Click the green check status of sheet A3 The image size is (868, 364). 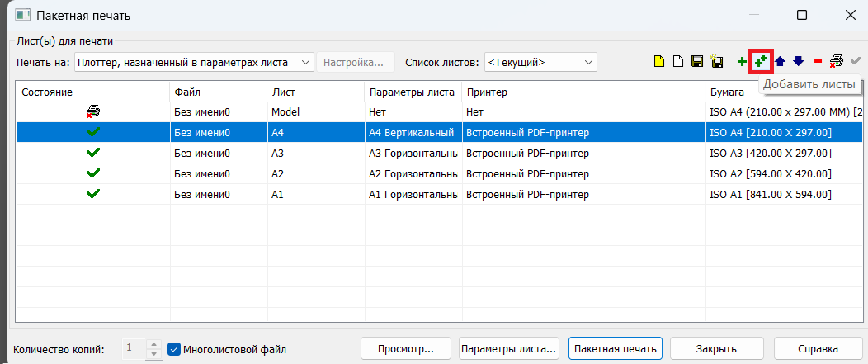pos(93,153)
